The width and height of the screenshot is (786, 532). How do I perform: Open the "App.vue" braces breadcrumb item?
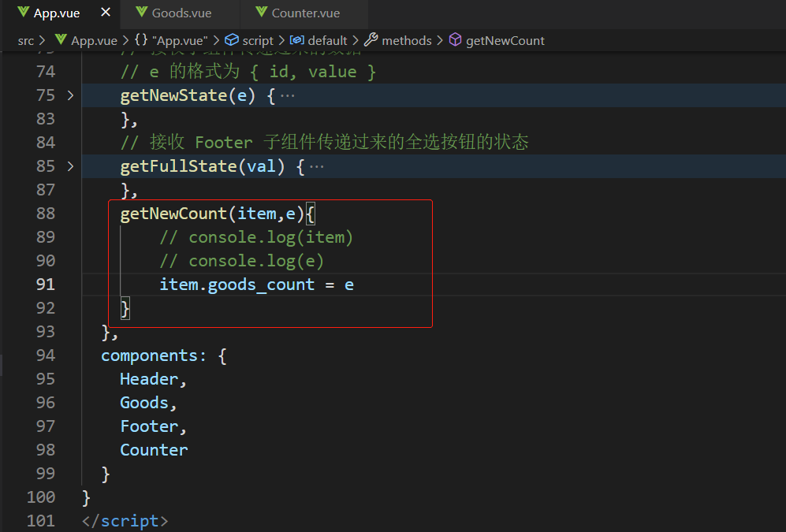(x=180, y=40)
